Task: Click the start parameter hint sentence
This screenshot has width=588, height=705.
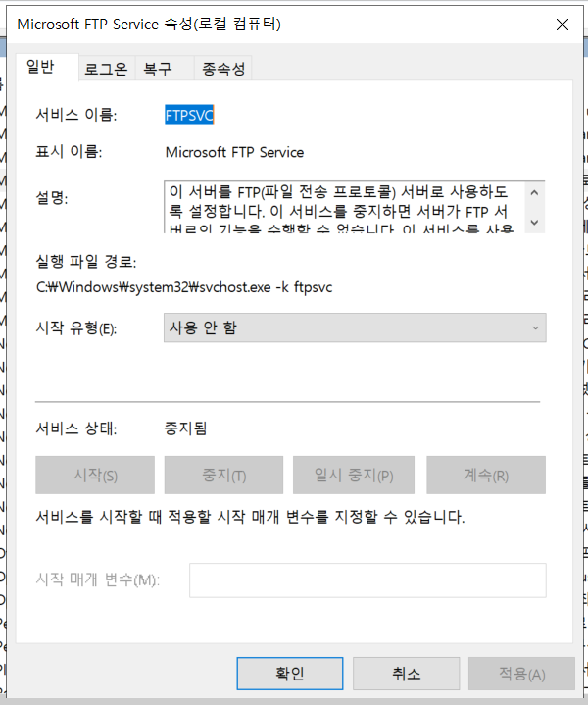Action: (250, 517)
